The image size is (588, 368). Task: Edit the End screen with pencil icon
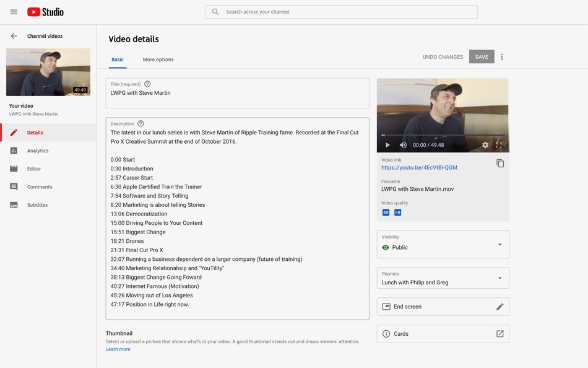click(500, 307)
